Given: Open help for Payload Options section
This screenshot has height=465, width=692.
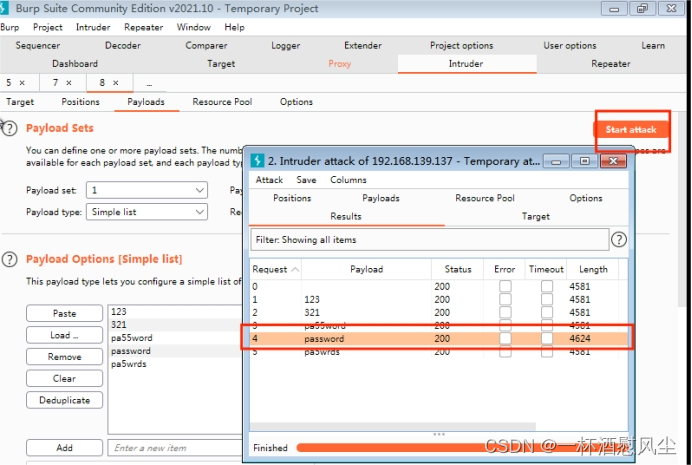Looking at the screenshot, I should pyautogui.click(x=10, y=259).
